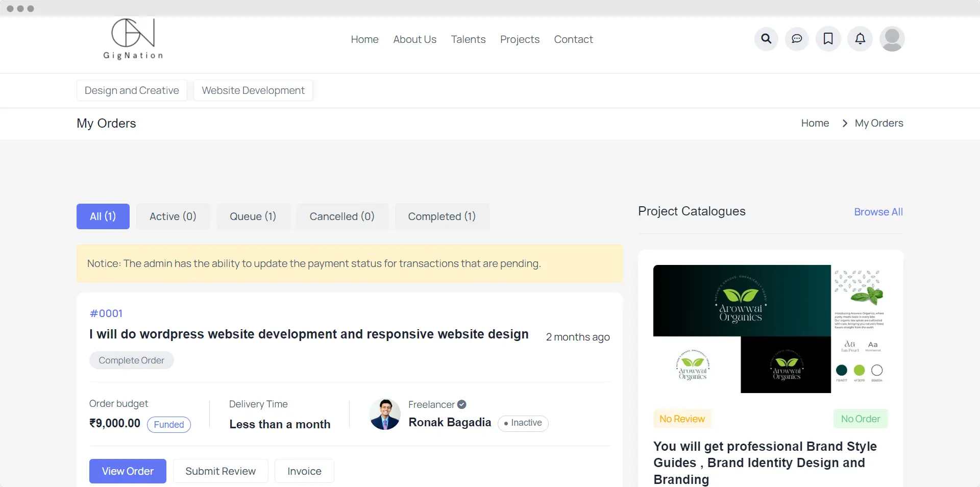Switch to Cancelled (0) tab
This screenshot has width=980, height=487.
pos(342,216)
